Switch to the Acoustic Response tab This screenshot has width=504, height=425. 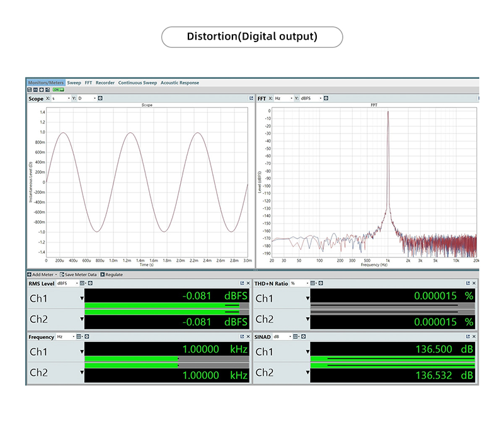pyautogui.click(x=180, y=82)
